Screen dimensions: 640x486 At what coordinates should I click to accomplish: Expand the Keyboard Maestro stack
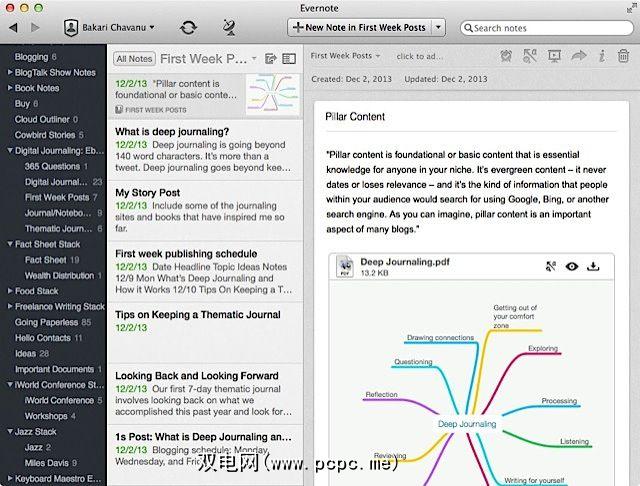coord(10,478)
